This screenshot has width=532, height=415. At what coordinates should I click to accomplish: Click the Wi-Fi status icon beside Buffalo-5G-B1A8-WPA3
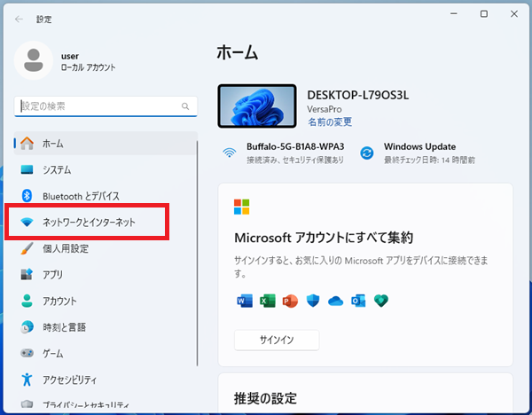pos(230,153)
